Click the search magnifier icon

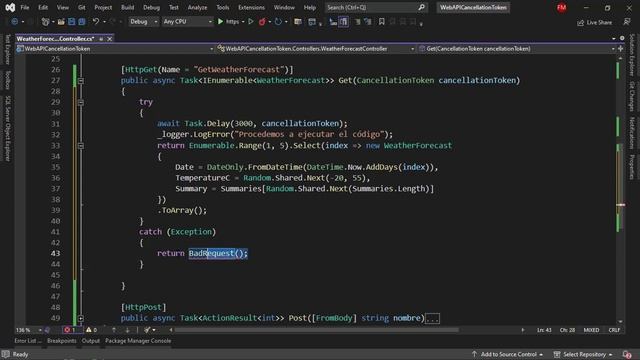pos(421,7)
